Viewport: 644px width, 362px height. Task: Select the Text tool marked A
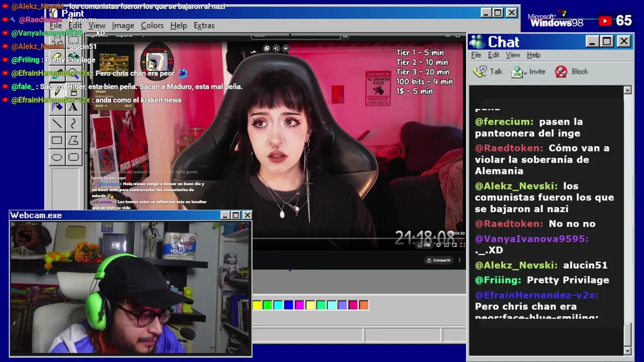click(x=73, y=107)
